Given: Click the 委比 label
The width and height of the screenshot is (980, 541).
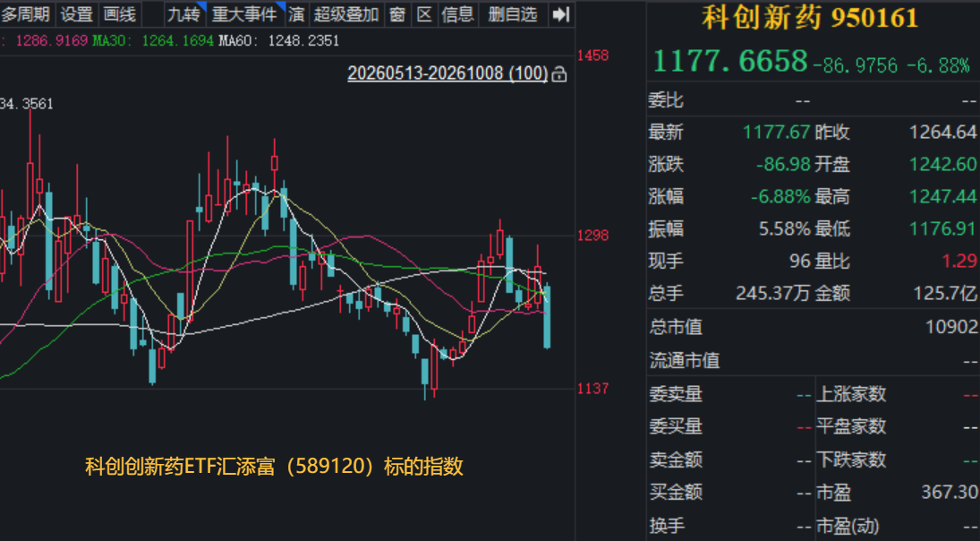Looking at the screenshot, I should 666,100.
